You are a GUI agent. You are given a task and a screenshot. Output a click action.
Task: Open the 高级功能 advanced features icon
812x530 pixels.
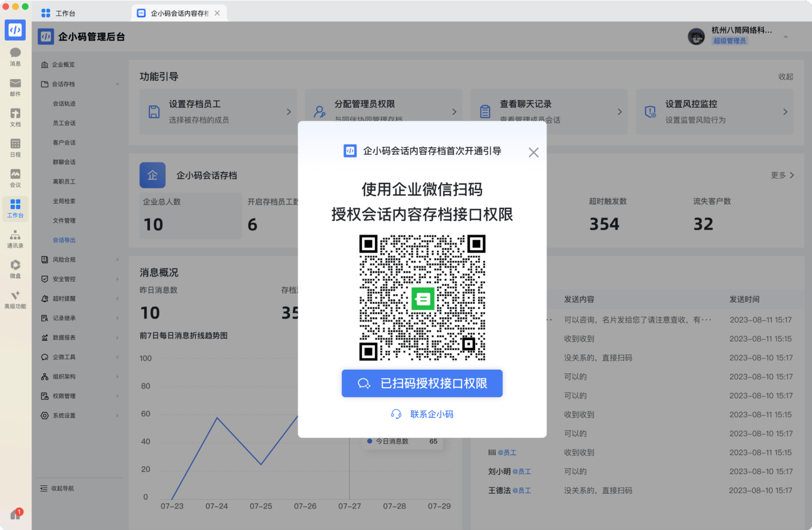coord(15,300)
